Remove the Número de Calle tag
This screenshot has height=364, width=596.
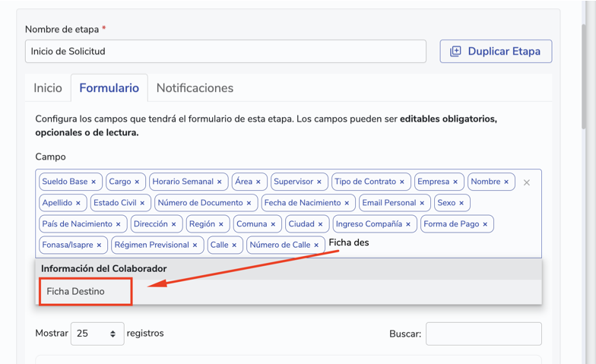[316, 245]
